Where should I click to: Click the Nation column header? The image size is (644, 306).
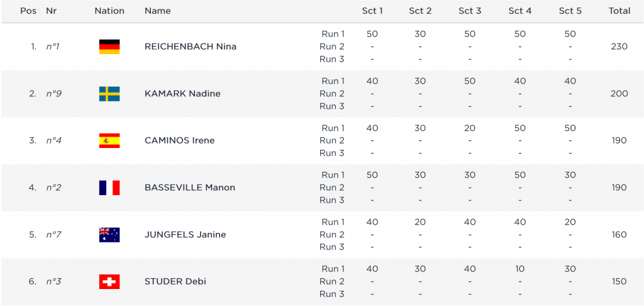[109, 11]
